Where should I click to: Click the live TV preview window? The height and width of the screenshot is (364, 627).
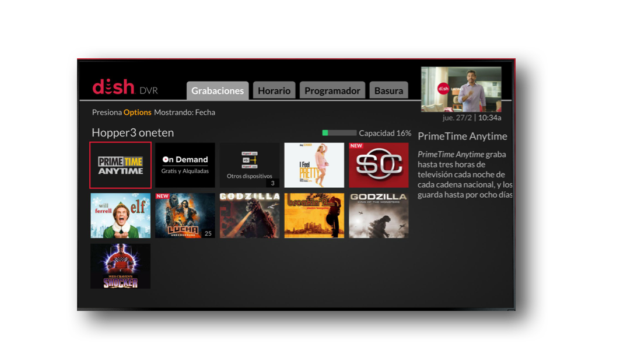(x=461, y=89)
